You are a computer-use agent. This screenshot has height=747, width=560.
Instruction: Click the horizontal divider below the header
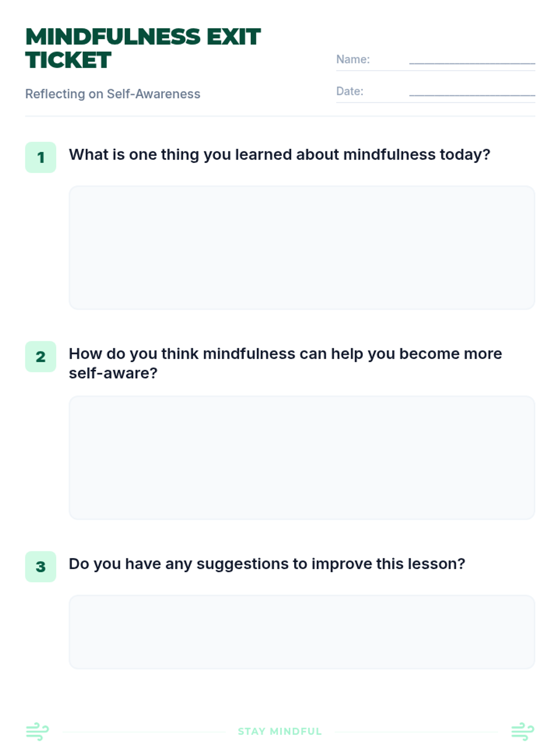[280, 116]
